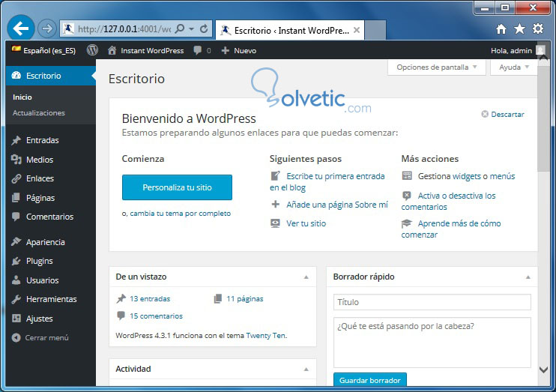Click Guardar borrador button
This screenshot has height=392, width=556.
point(370,380)
